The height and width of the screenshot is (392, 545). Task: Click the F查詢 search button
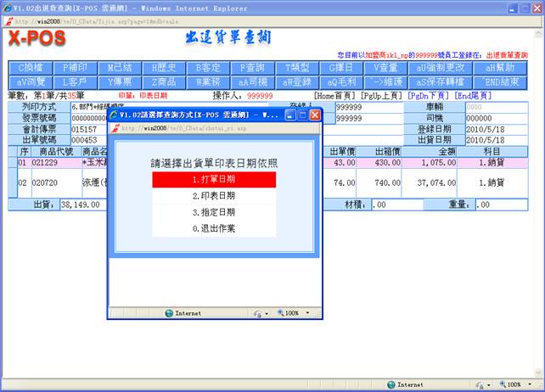coord(253,68)
